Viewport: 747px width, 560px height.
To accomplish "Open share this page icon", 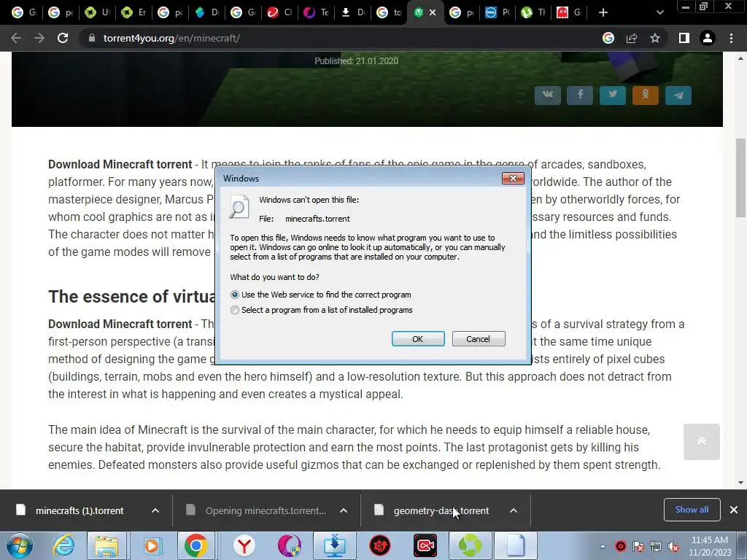I will click(632, 38).
